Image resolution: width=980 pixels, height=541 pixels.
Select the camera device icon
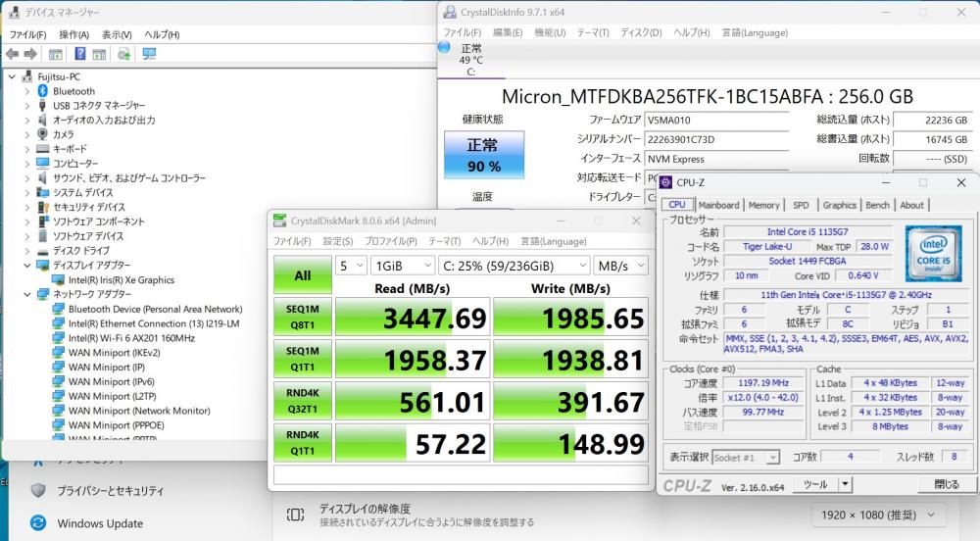pyautogui.click(x=42, y=134)
